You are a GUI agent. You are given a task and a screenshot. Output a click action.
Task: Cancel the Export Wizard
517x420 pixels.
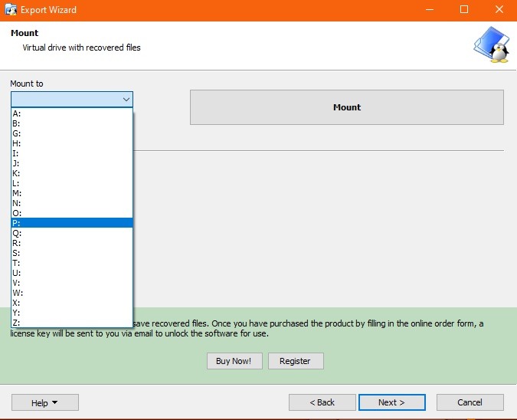click(470, 402)
